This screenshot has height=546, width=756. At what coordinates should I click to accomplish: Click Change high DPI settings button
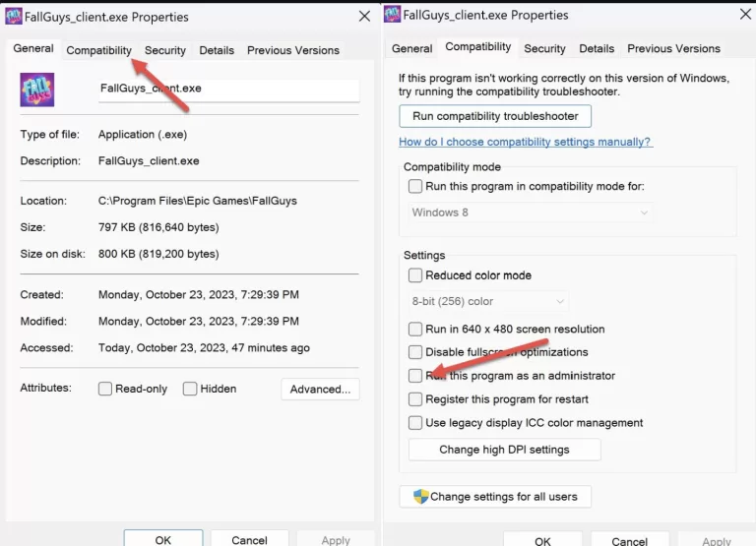(504, 450)
